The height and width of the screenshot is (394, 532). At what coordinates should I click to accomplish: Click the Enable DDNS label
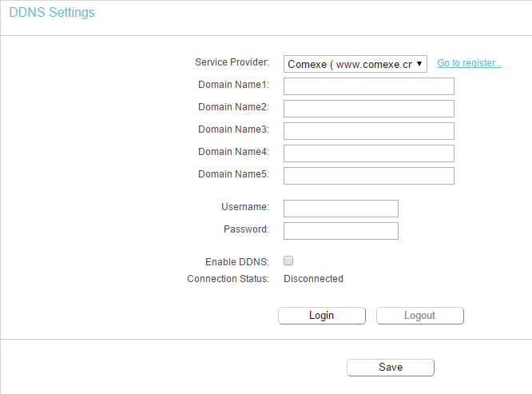(x=237, y=262)
